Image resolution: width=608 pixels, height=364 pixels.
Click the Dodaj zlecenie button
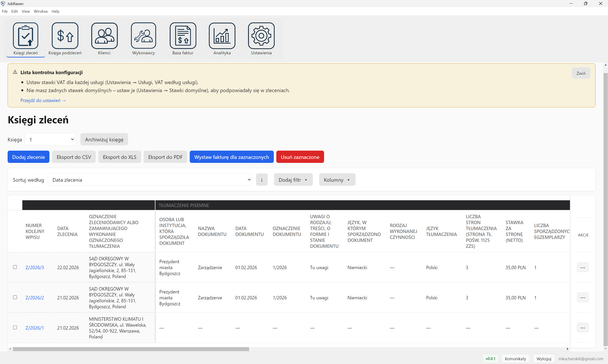pos(29,157)
